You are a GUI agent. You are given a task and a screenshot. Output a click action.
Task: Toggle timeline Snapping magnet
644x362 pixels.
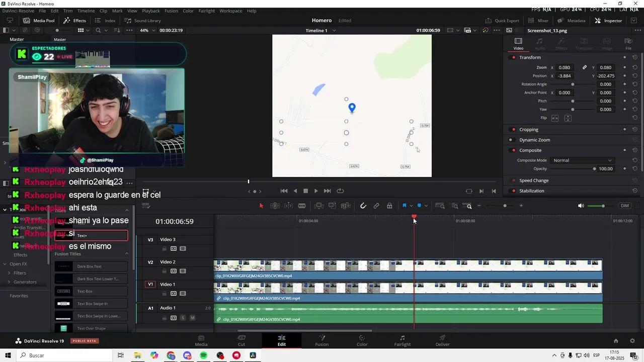363,206
